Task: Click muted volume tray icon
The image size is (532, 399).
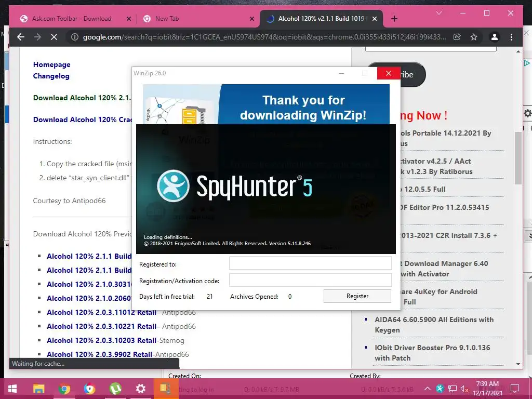Action: [464, 389]
